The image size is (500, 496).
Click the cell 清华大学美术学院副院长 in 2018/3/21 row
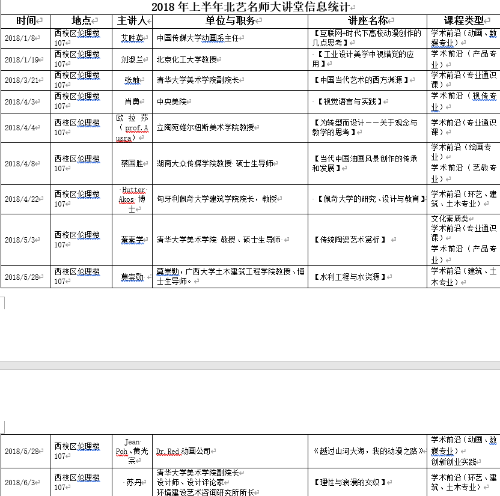pos(198,80)
